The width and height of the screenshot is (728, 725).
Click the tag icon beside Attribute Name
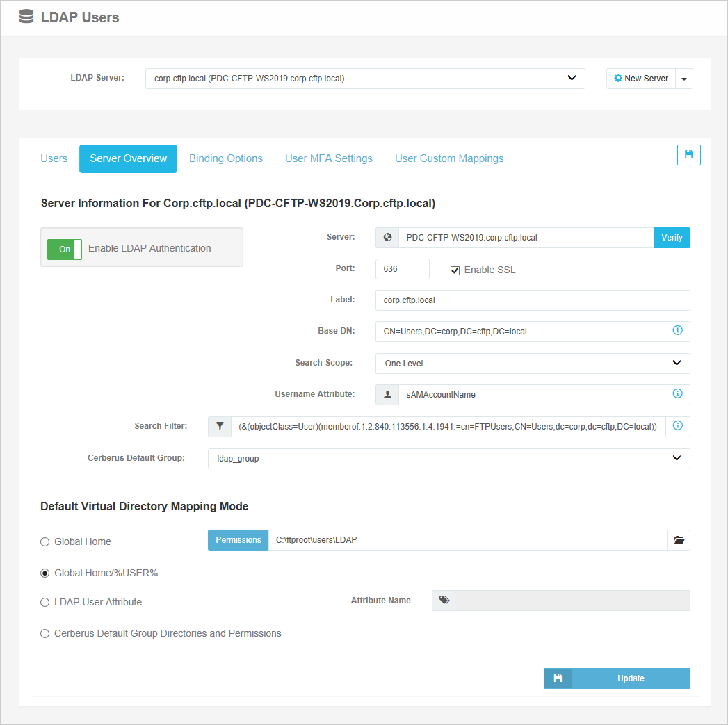(x=443, y=600)
